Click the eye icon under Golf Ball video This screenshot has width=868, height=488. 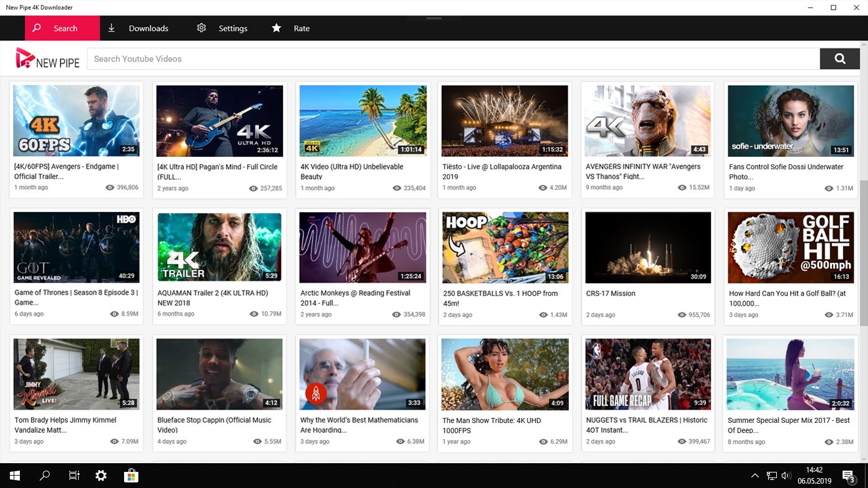[x=828, y=315]
